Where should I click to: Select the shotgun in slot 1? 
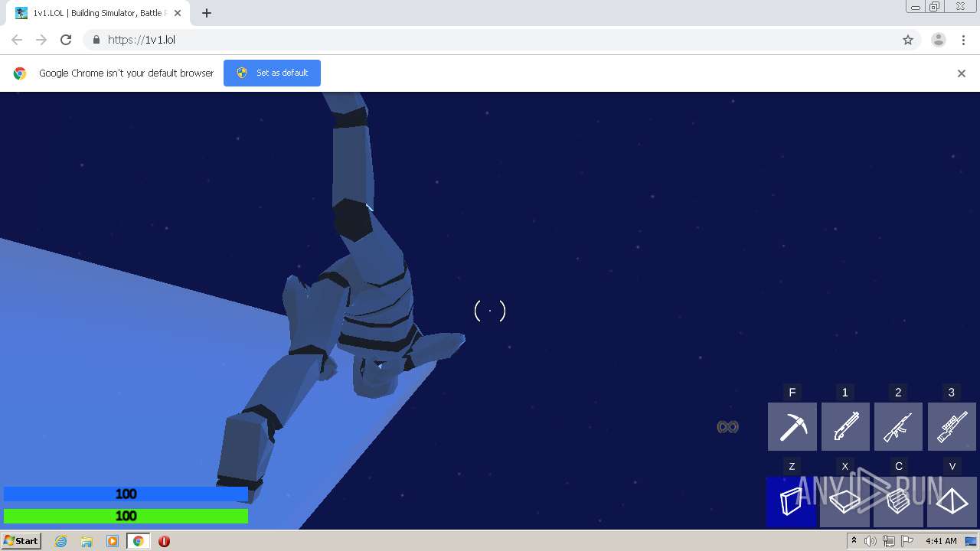click(x=845, y=426)
